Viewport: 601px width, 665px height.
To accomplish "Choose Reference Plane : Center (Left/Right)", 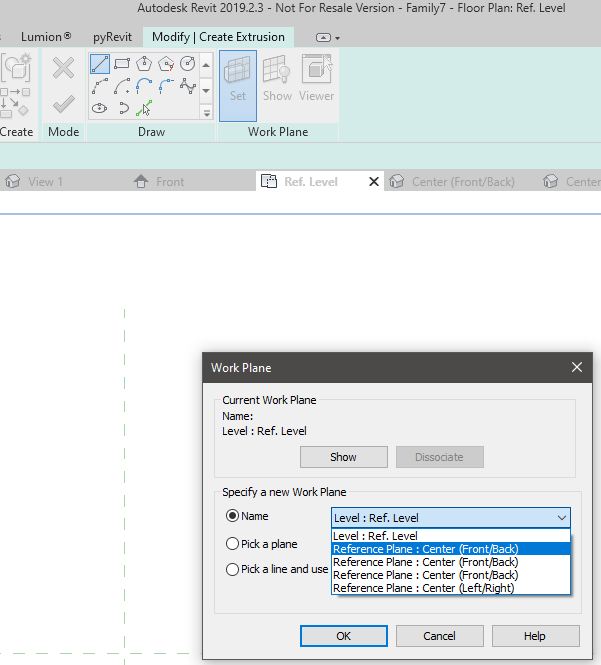I will click(x=451, y=588).
